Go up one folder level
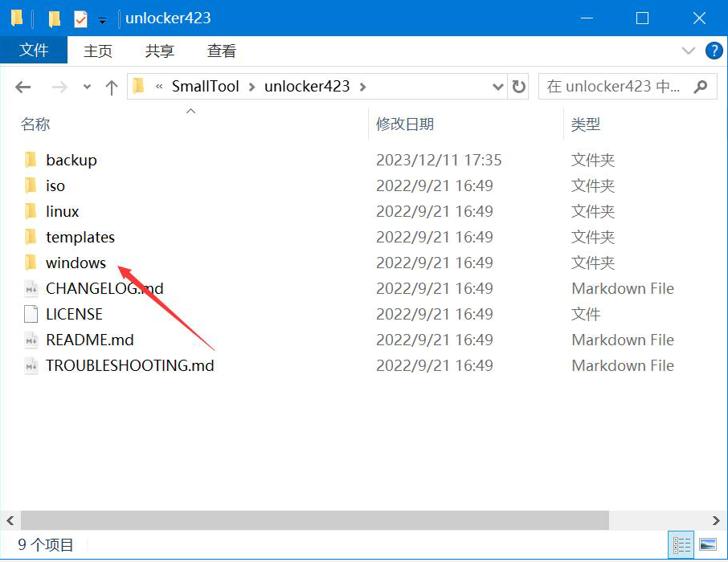The width and height of the screenshot is (728, 562). 112,87
